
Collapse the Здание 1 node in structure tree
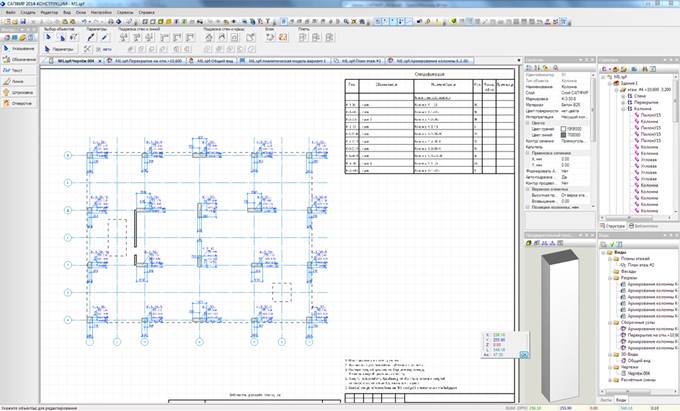pos(610,83)
